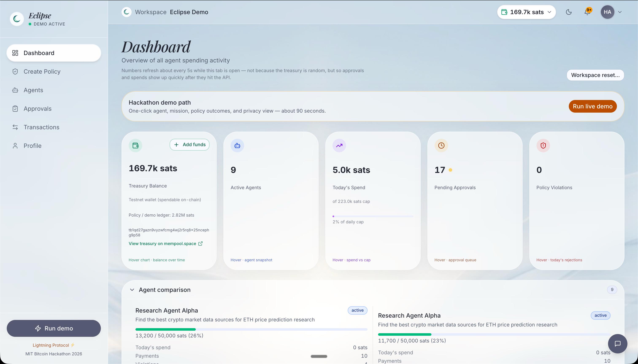Open the notifications bell
This screenshot has width=638, height=364.
pyautogui.click(x=587, y=12)
